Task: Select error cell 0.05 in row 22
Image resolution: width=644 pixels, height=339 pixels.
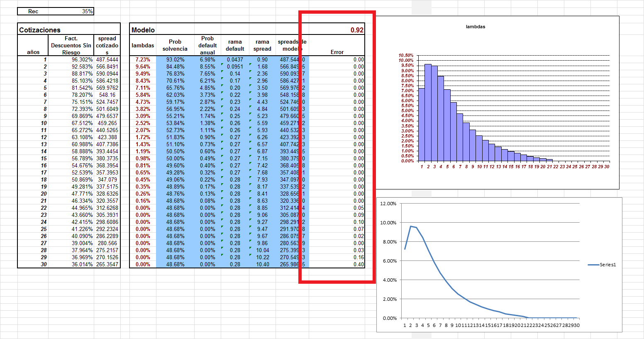Action: pyautogui.click(x=337, y=208)
